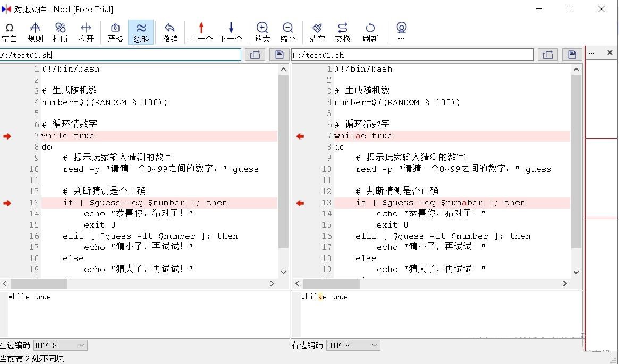Open file browse icon for test02.sh
Viewport: 619px width, 364px height.
(548, 55)
